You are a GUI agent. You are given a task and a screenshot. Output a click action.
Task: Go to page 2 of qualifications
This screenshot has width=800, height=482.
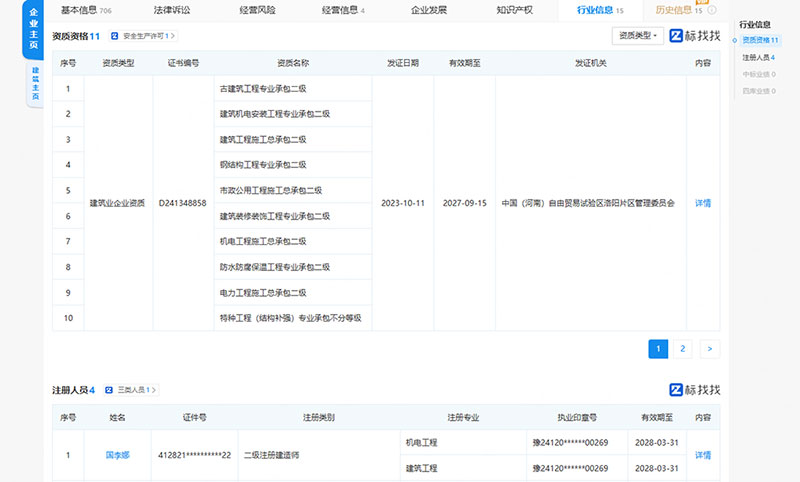[x=683, y=349]
